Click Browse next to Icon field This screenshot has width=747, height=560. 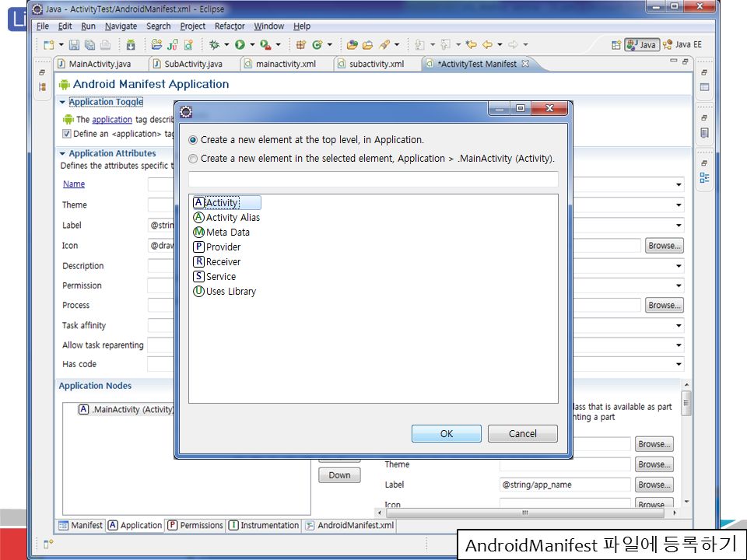[x=664, y=246]
